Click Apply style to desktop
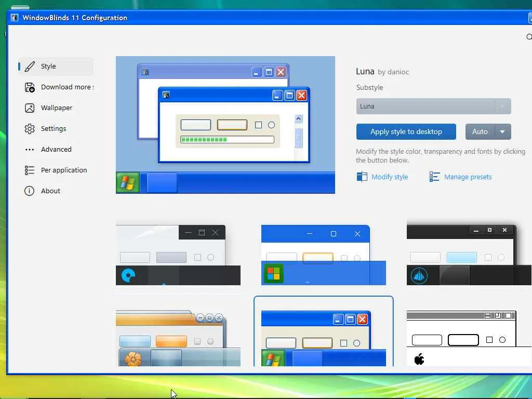The image size is (532, 399). [x=406, y=131]
